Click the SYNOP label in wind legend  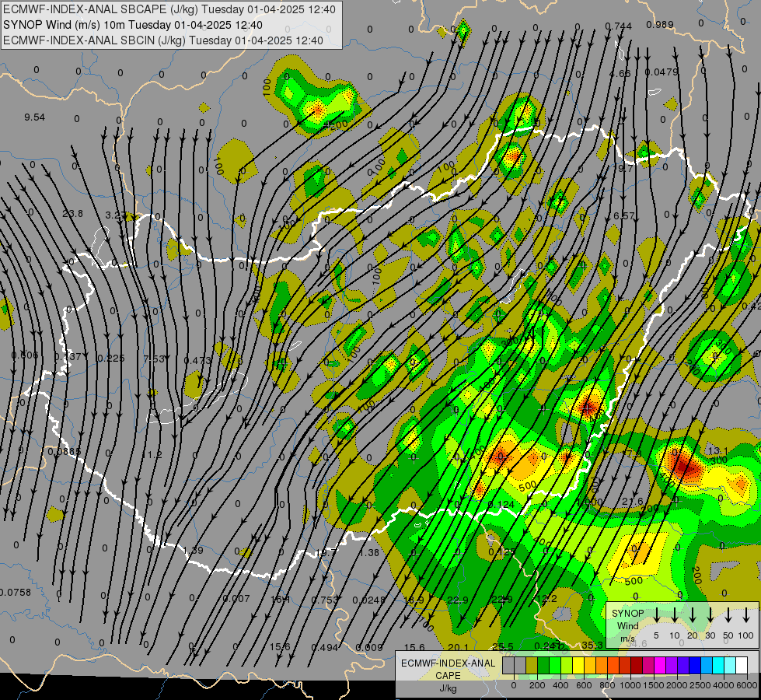pyautogui.click(x=627, y=613)
